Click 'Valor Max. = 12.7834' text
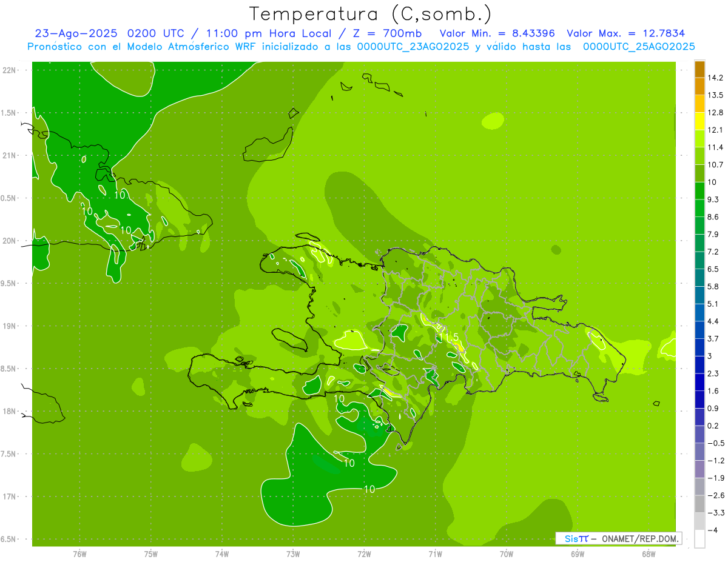This screenshot has width=728, height=562. 626,33
